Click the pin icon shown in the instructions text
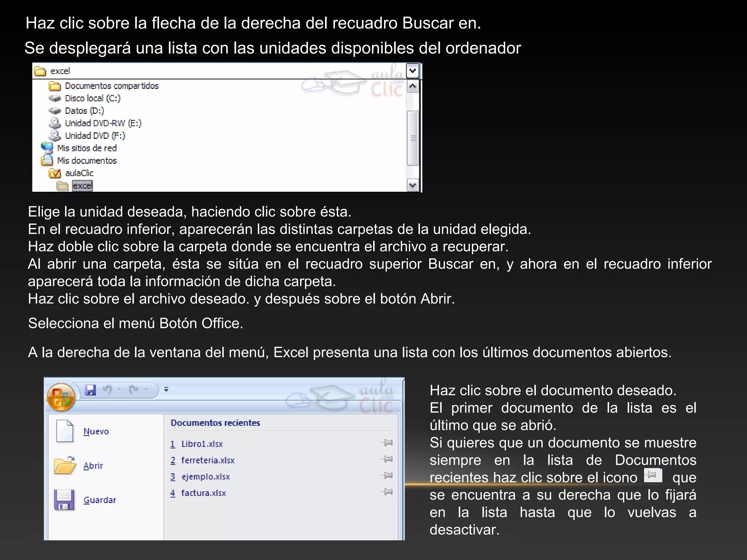 tap(653, 475)
